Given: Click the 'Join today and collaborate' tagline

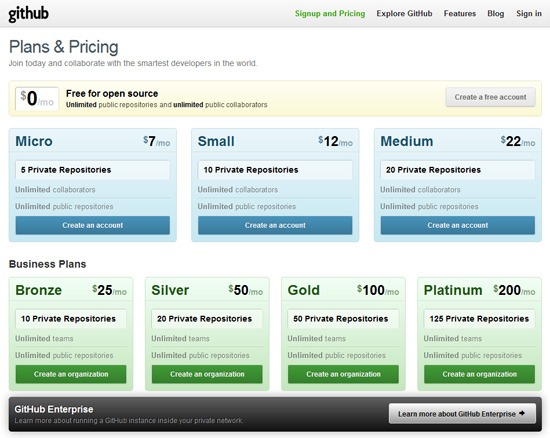Looking at the screenshot, I should coord(133,63).
